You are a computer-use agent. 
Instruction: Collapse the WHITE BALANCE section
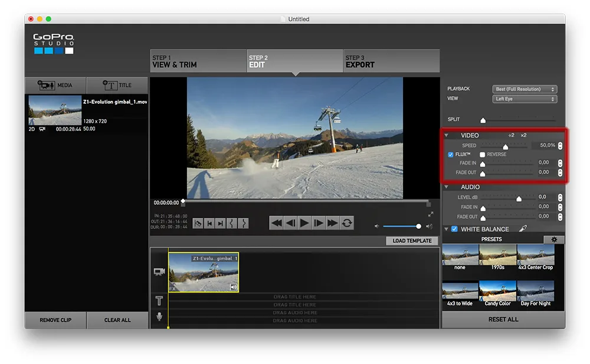(446, 229)
